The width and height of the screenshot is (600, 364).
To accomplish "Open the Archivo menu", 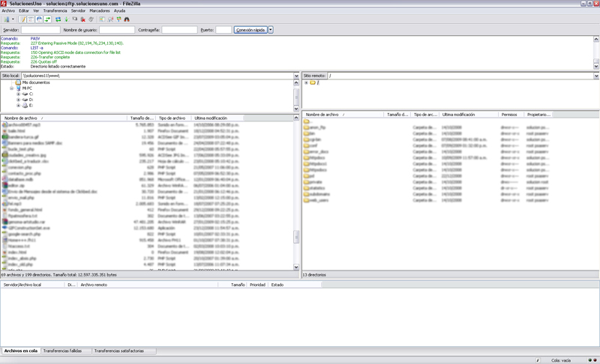I will tap(8, 10).
